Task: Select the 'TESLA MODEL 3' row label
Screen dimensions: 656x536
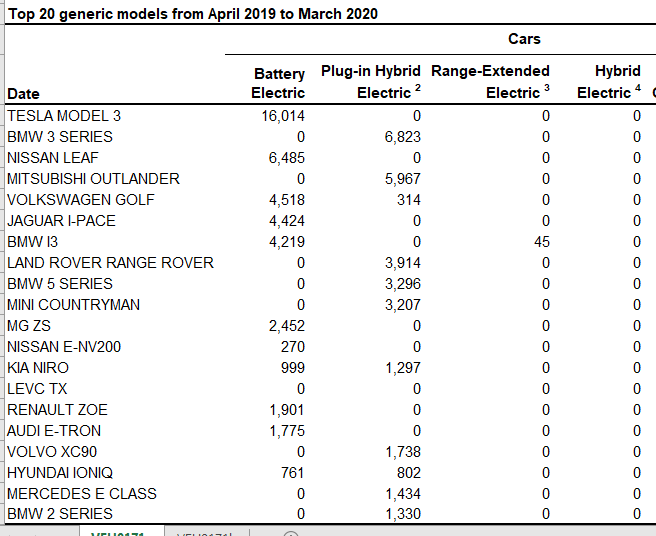Action: (64, 116)
